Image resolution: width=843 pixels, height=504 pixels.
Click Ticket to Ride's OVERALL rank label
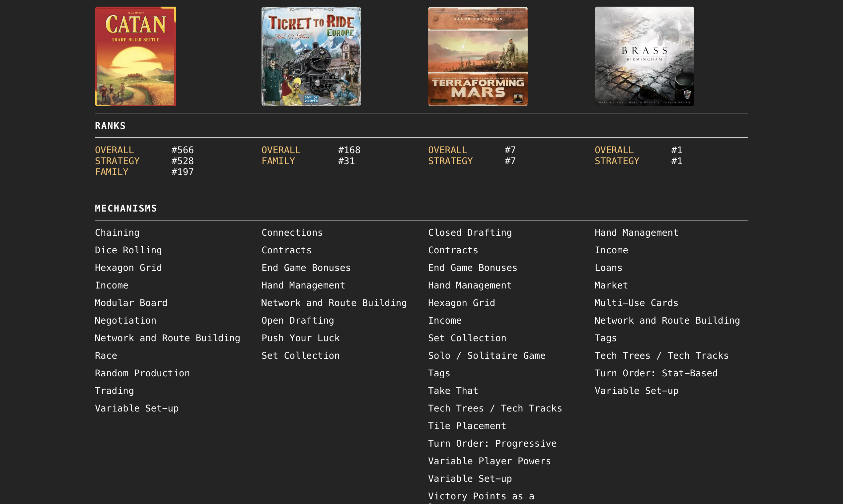click(x=281, y=150)
